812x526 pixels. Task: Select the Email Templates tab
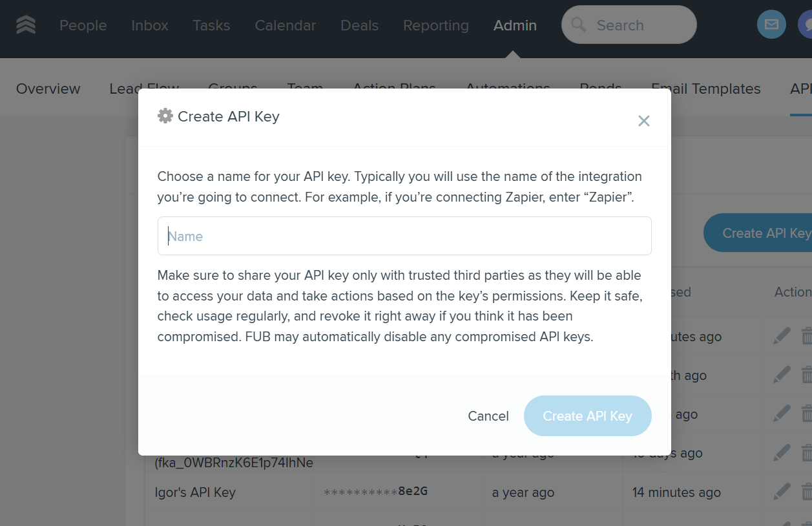pos(705,89)
